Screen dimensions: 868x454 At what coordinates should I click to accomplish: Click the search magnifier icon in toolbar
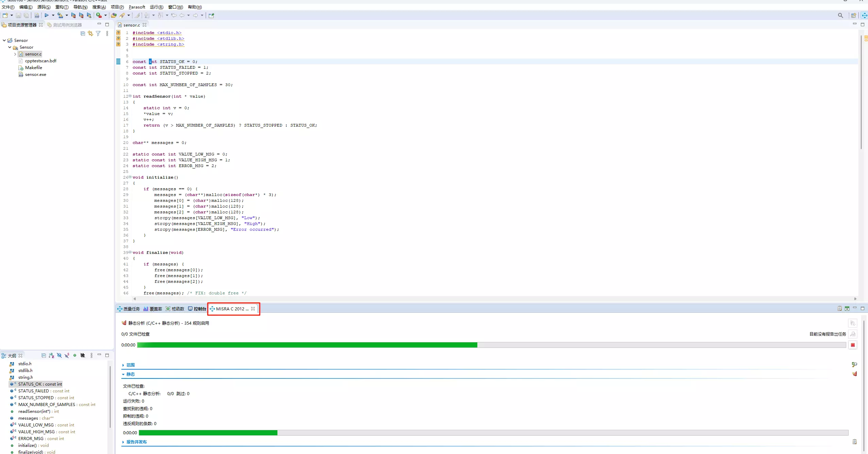(840, 15)
